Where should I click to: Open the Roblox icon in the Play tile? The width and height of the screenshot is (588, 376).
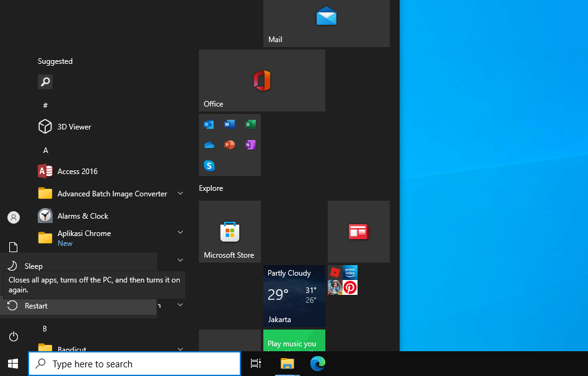pos(335,273)
